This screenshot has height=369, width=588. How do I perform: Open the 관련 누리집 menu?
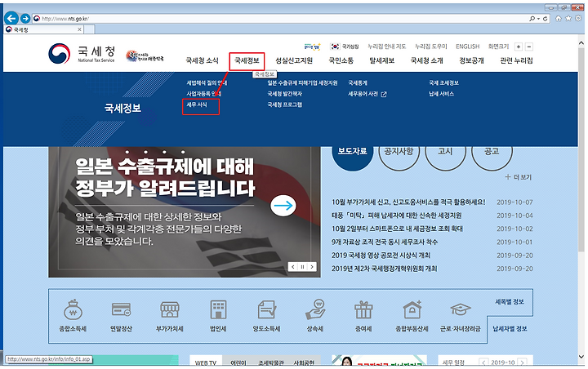tap(516, 60)
